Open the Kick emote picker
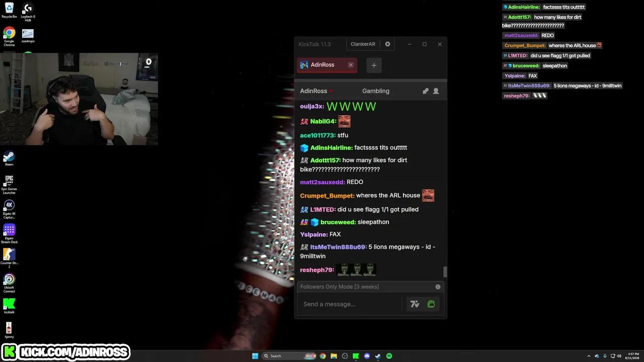Image resolution: width=644 pixels, height=362 pixels. 431,304
